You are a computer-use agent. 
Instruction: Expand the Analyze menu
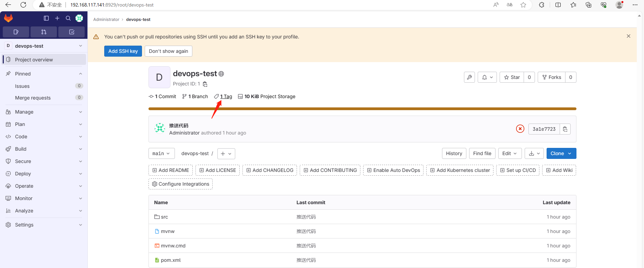coord(44,211)
